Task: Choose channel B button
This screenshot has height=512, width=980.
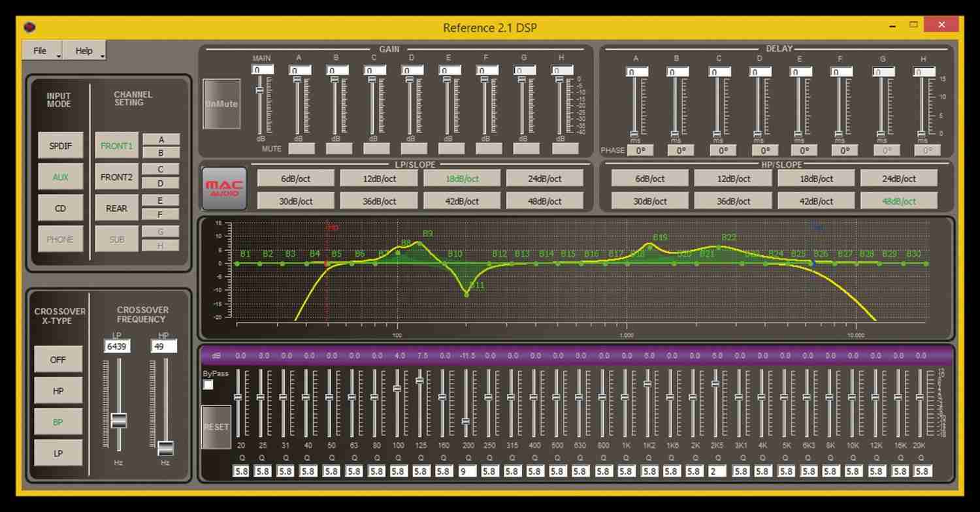Action: (x=161, y=153)
